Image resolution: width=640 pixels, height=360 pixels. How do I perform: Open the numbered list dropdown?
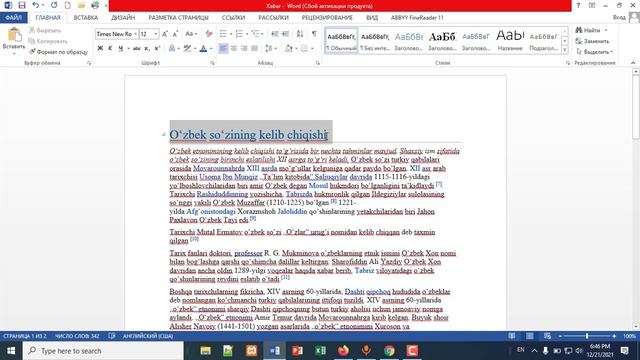(x=247, y=34)
